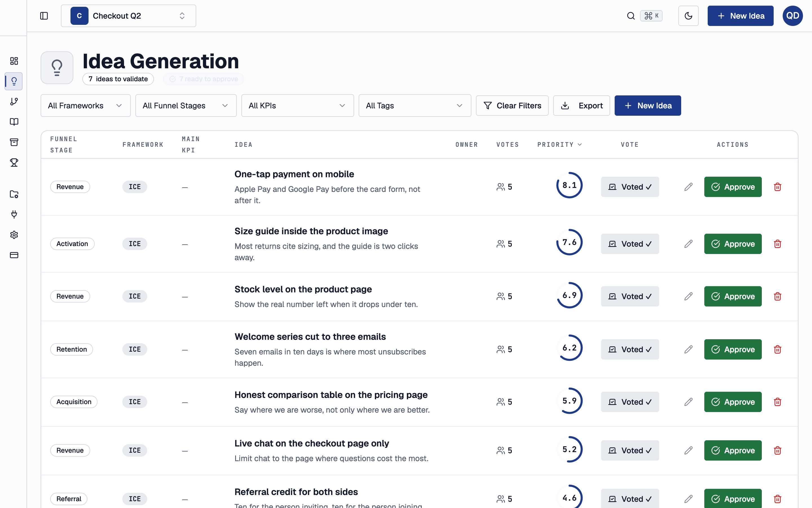
Task: Click the 7 ready to approve pill
Action: click(203, 79)
